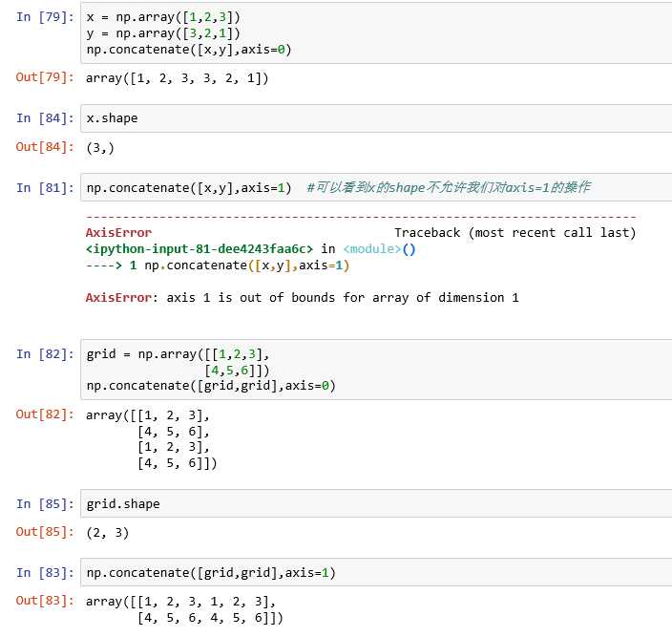This screenshot has height=637, width=672.
Task: Click the red AxisError heading in traceback
Action: (118, 233)
